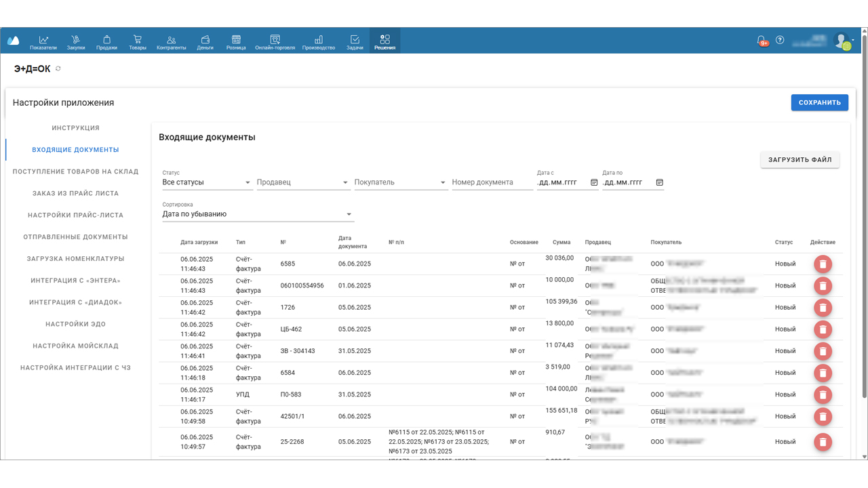The width and height of the screenshot is (868, 488).
Task: Delete invoice number 6585 row
Action: tap(823, 264)
